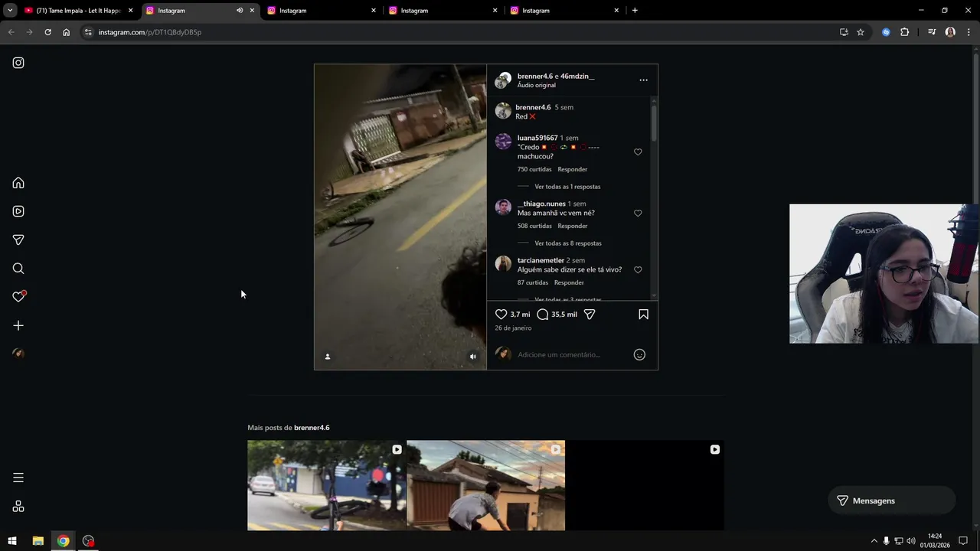Open post options three-dot menu

643,80
